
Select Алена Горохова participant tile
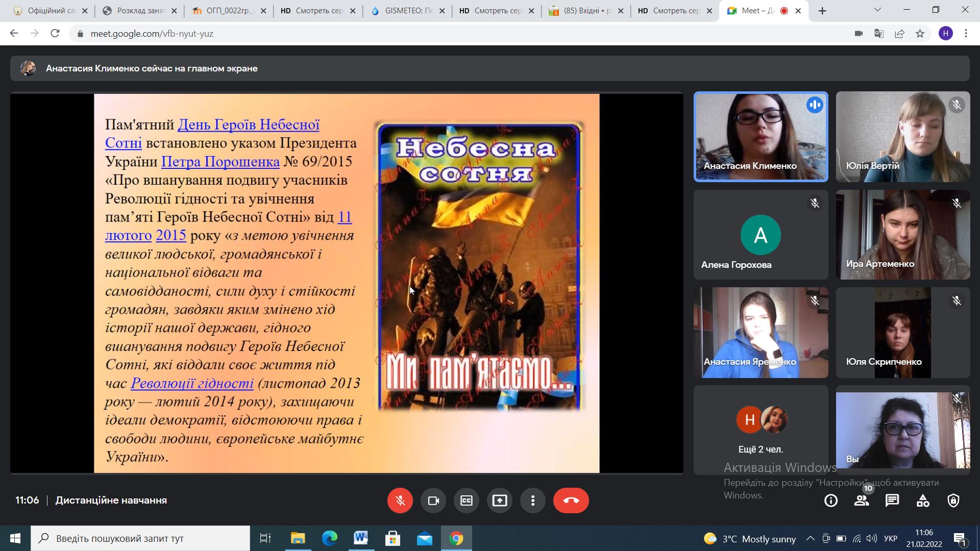(761, 235)
